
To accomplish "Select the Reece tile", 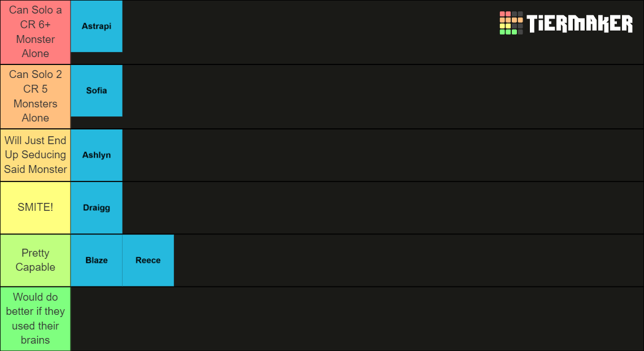I will 148,260.
